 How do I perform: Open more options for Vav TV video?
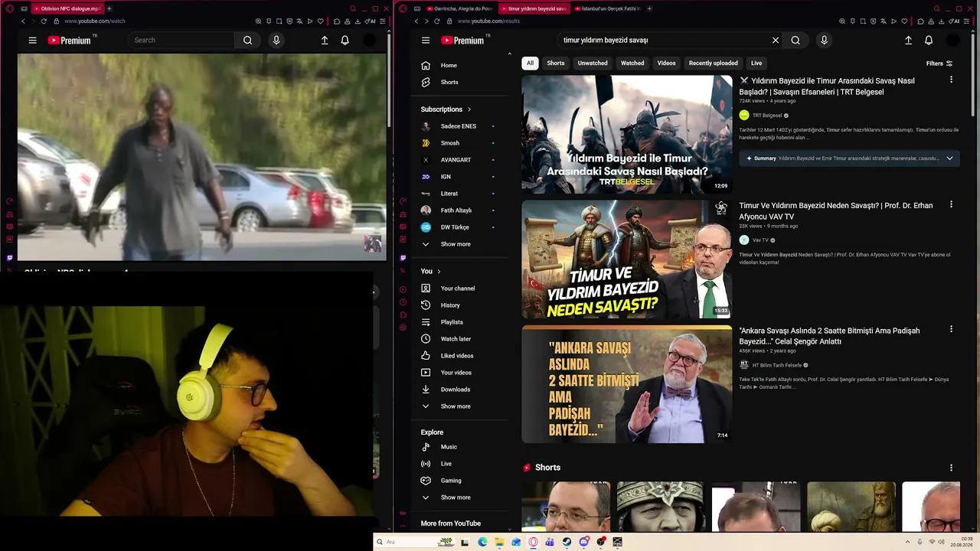point(951,204)
